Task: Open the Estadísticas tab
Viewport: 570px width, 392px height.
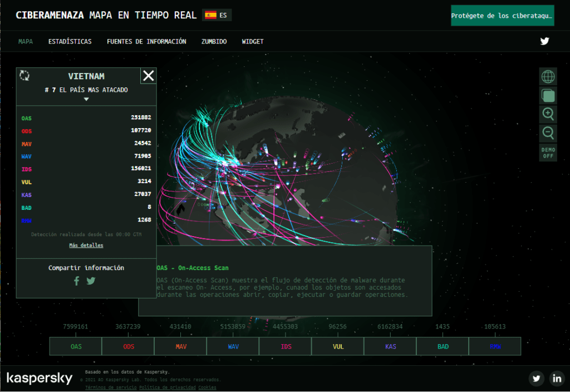Action: (x=70, y=42)
